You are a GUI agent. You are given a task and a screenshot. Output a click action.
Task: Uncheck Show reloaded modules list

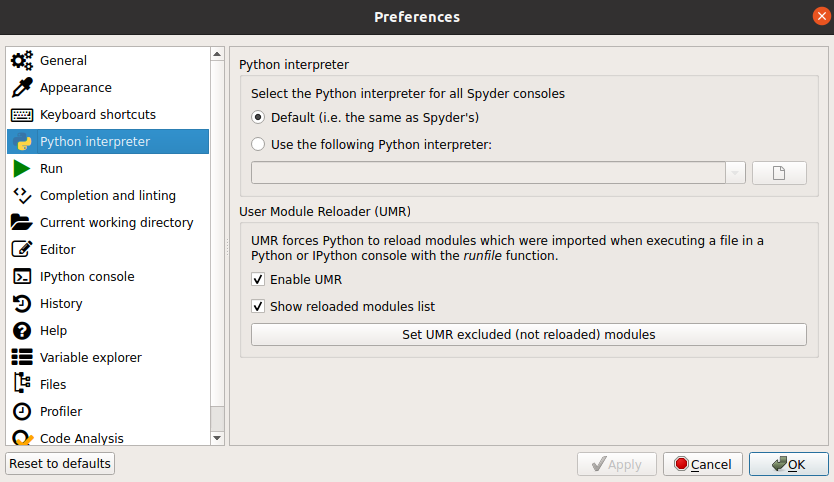click(x=258, y=307)
